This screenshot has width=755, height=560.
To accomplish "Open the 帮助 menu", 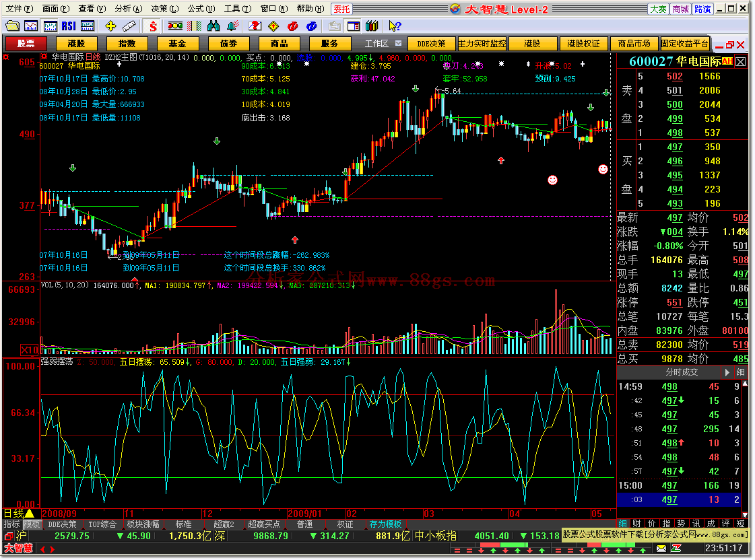I will point(310,9).
